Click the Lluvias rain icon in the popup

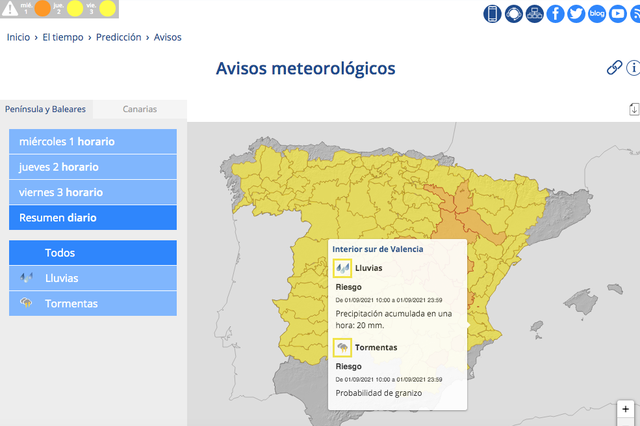click(342, 268)
